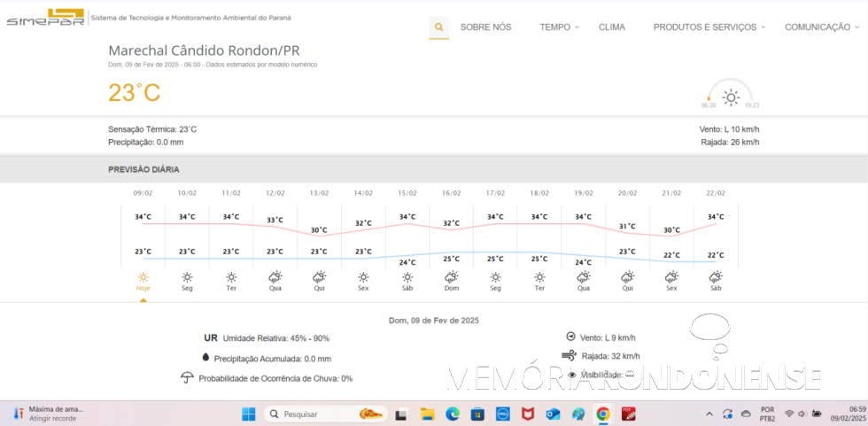Click the Windows Start button

248,414
